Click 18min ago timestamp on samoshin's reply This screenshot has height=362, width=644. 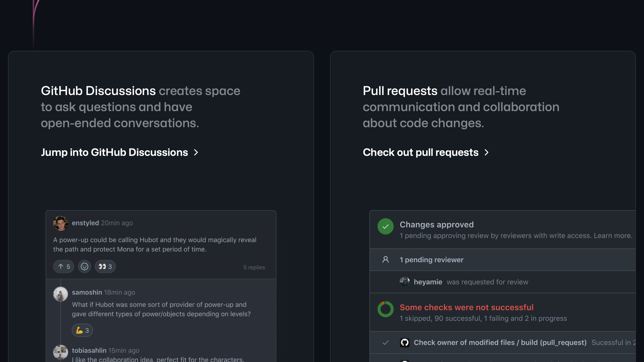(x=119, y=292)
